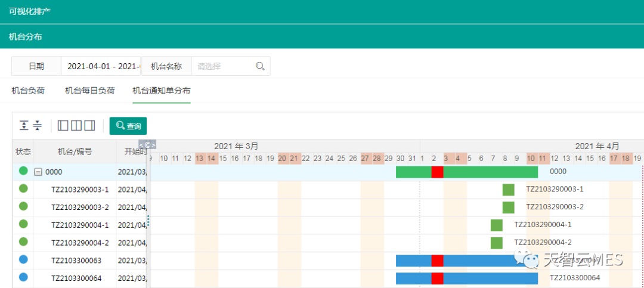Click the green status dot of row 0000
This screenshot has width=644, height=288.
pos(23,171)
